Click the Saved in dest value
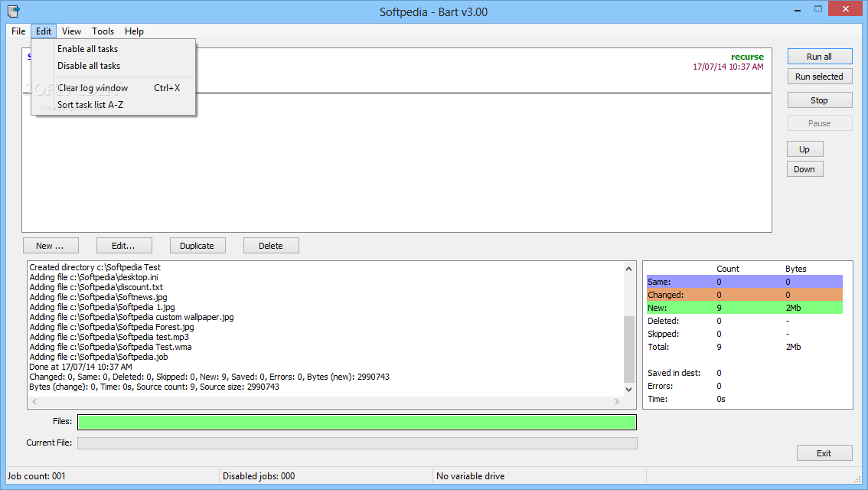The height and width of the screenshot is (490, 868). pyautogui.click(x=719, y=373)
